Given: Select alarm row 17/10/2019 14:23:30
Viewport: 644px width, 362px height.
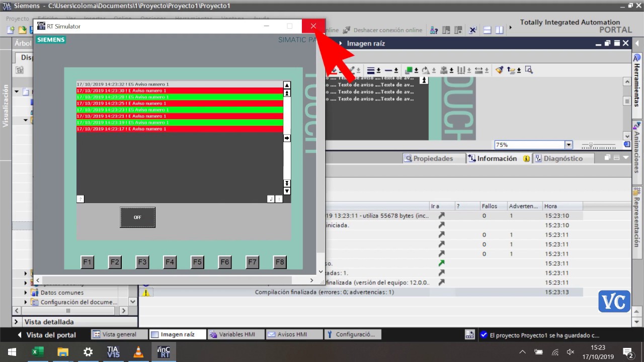Looking at the screenshot, I should point(180,90).
